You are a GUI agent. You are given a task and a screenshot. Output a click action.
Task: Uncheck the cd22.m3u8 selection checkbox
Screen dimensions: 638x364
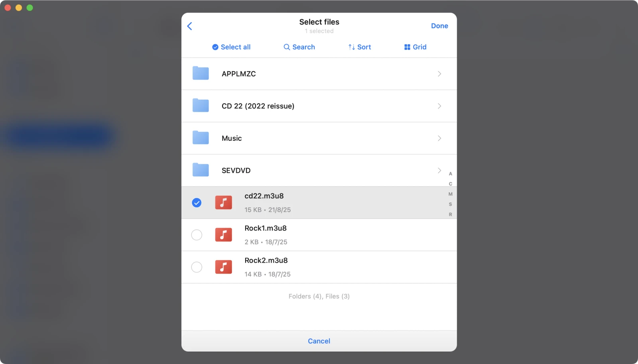(x=197, y=203)
